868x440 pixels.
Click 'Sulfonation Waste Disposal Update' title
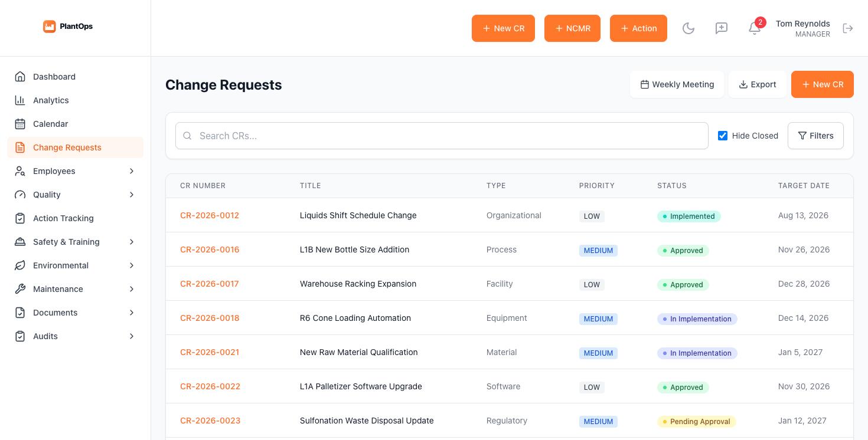367,421
